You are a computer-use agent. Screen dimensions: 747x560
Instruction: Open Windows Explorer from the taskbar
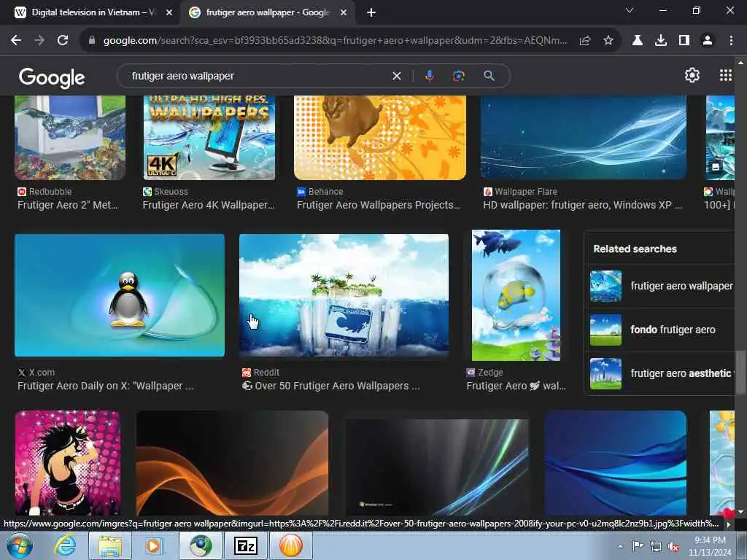pos(110,545)
